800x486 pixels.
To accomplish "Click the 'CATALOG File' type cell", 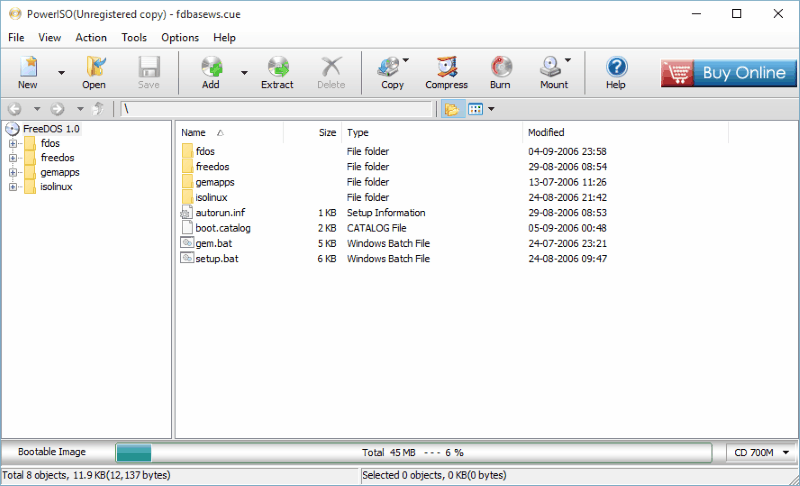I will 377,228.
